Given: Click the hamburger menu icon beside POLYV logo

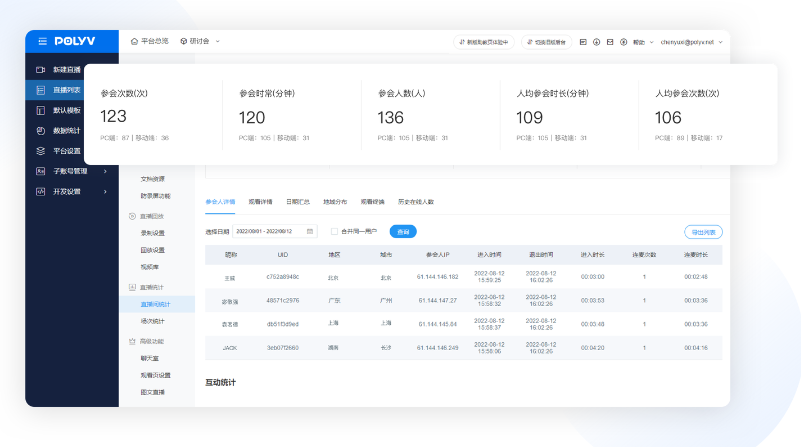Looking at the screenshot, I should pyautogui.click(x=41, y=41).
